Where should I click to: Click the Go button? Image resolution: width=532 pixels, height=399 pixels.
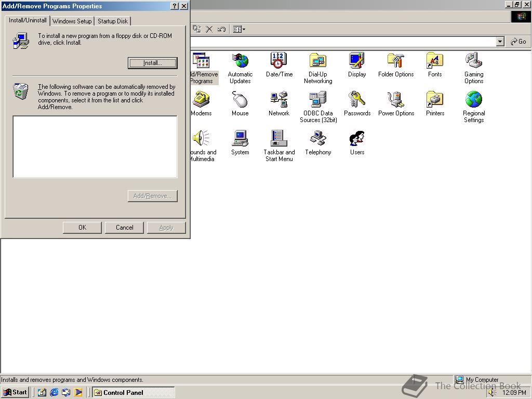518,42
